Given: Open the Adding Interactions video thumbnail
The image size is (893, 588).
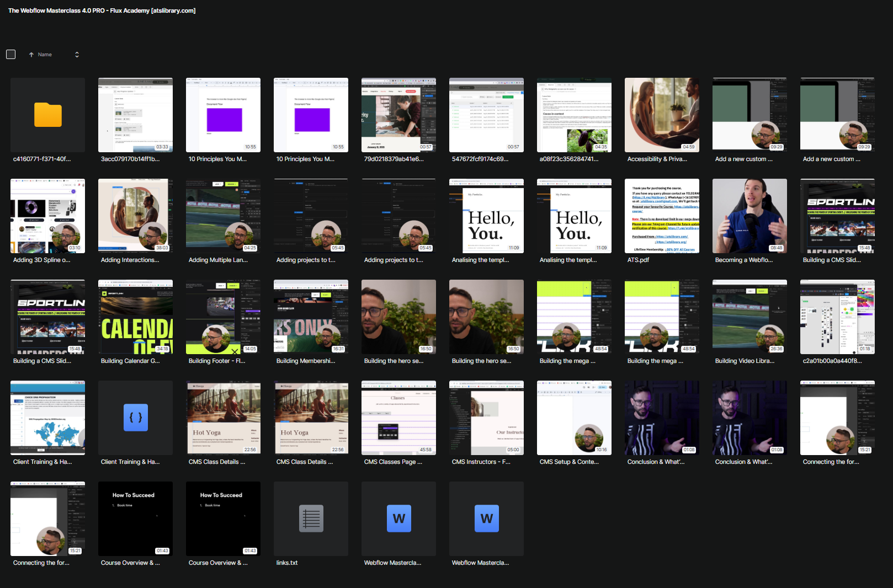Looking at the screenshot, I should (135, 216).
